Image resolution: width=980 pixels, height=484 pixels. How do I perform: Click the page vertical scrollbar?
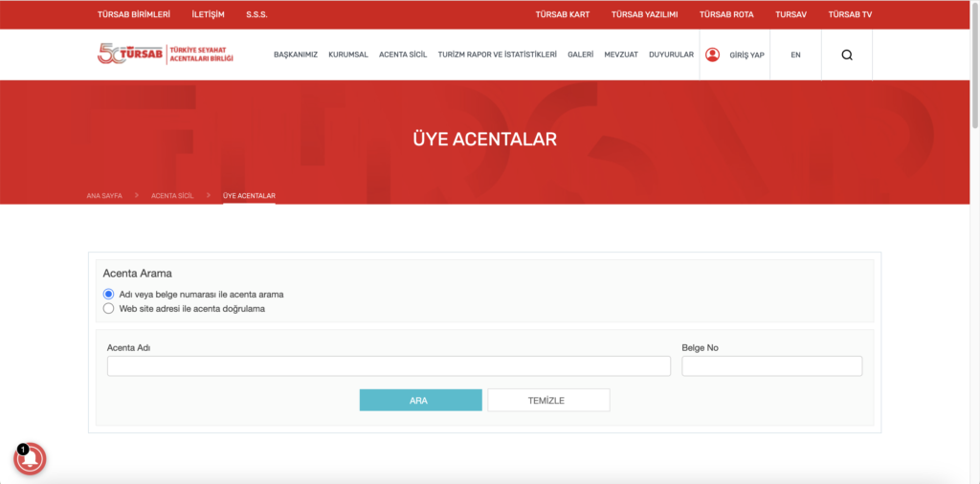[974, 67]
